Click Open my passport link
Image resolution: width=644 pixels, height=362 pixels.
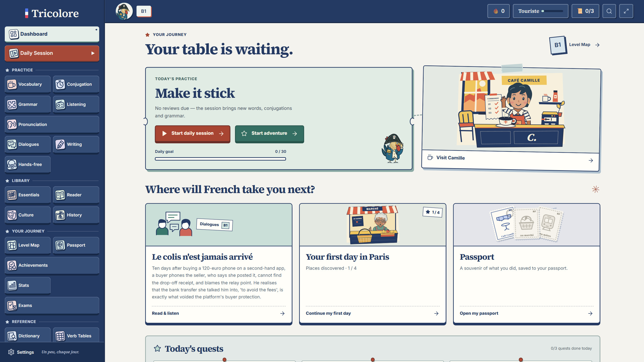[526, 313]
